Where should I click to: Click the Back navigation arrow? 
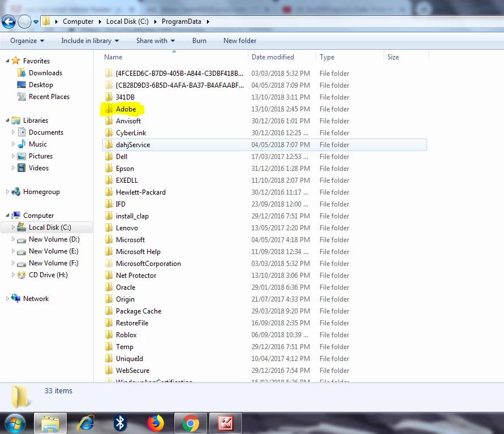(8, 22)
